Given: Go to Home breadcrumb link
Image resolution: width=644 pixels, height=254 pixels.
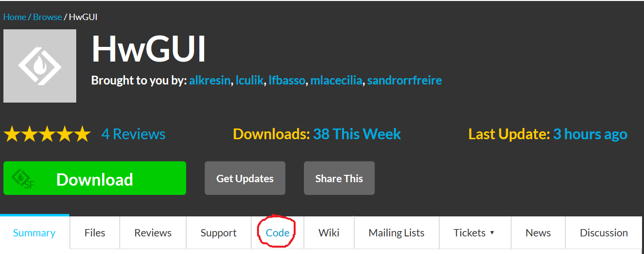Looking at the screenshot, I should click(15, 17).
